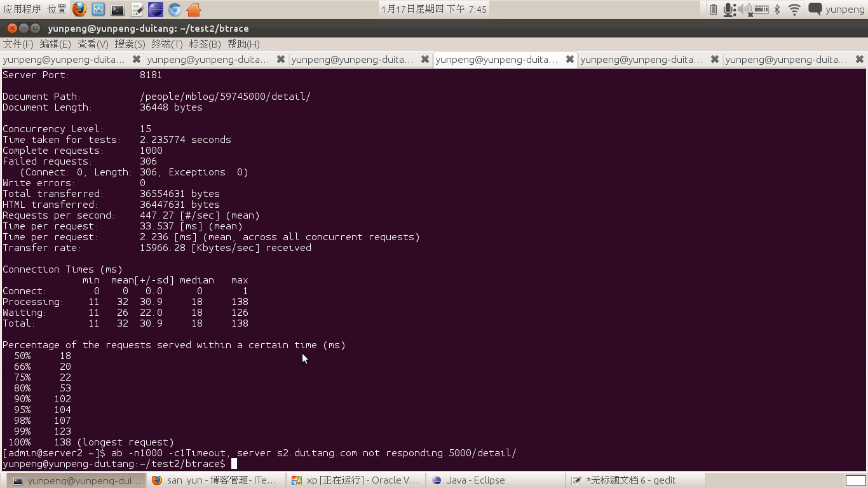Select the yunpeng terminal taskbar button

click(x=78, y=480)
